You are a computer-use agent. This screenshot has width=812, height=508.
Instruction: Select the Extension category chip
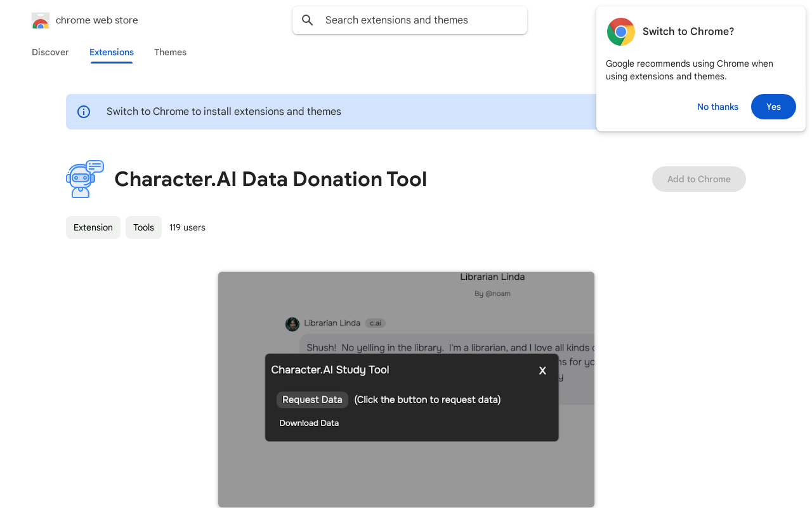93,227
